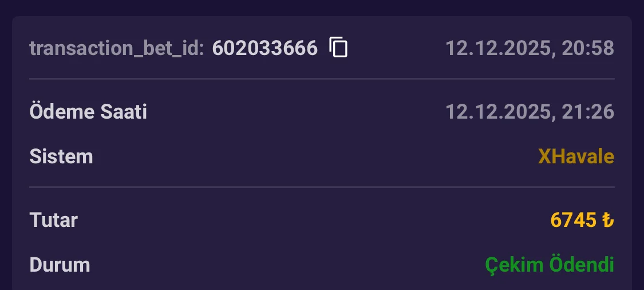Click empty card space between Sistem and XHavale
Image resolution: width=644 pixels, height=290 pixels.
coord(315,156)
